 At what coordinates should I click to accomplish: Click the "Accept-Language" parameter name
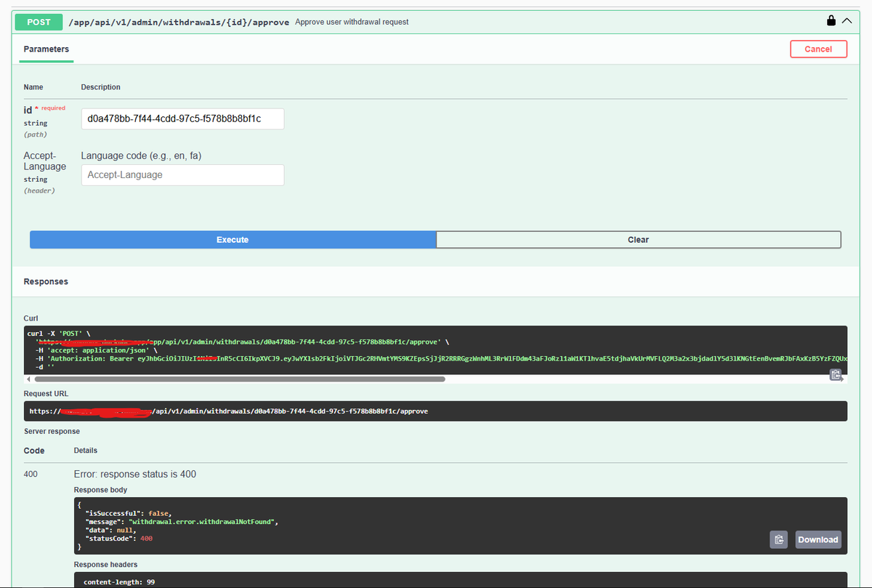45,161
